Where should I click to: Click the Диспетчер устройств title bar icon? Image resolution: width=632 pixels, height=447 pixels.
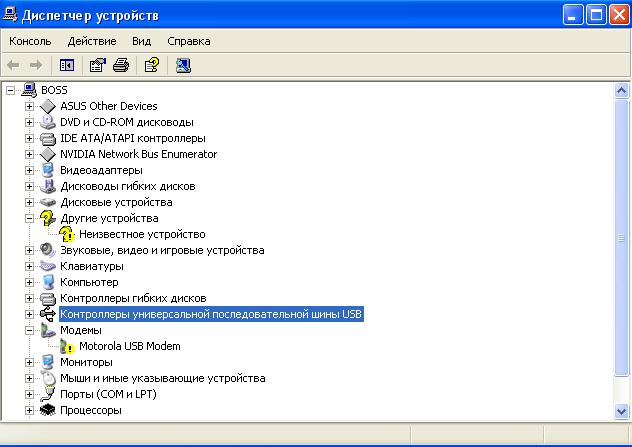tap(10, 15)
